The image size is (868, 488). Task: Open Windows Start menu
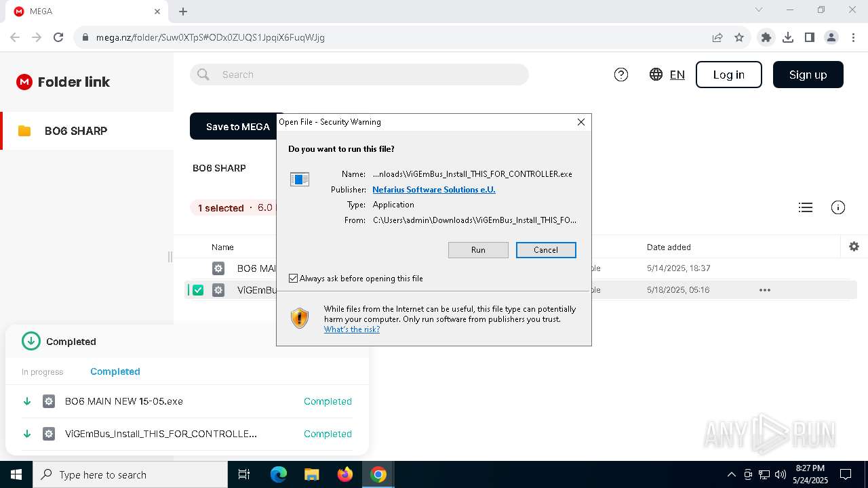[x=16, y=474]
